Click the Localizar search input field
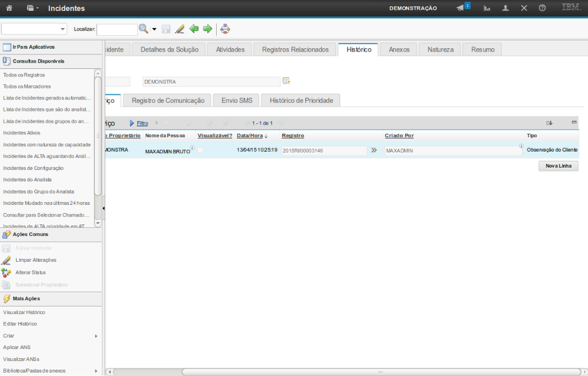Viewport: 588px width, 376px height. 117,29
